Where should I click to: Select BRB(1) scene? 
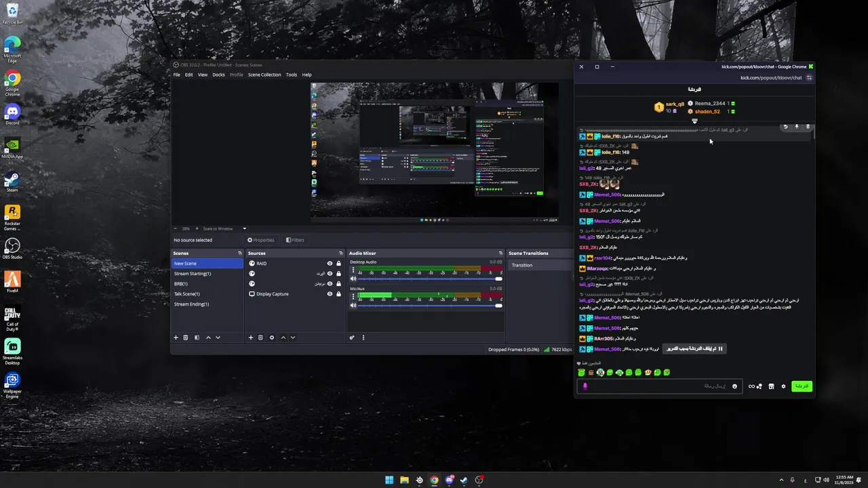tap(207, 284)
